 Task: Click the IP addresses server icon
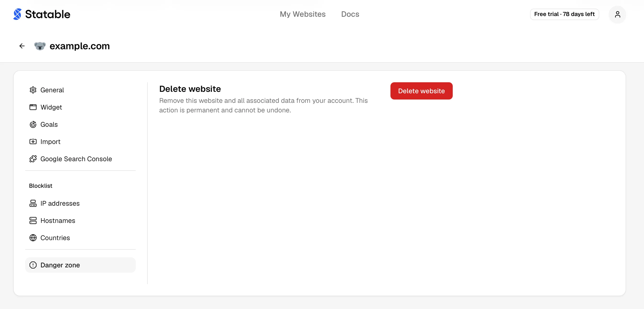33,203
